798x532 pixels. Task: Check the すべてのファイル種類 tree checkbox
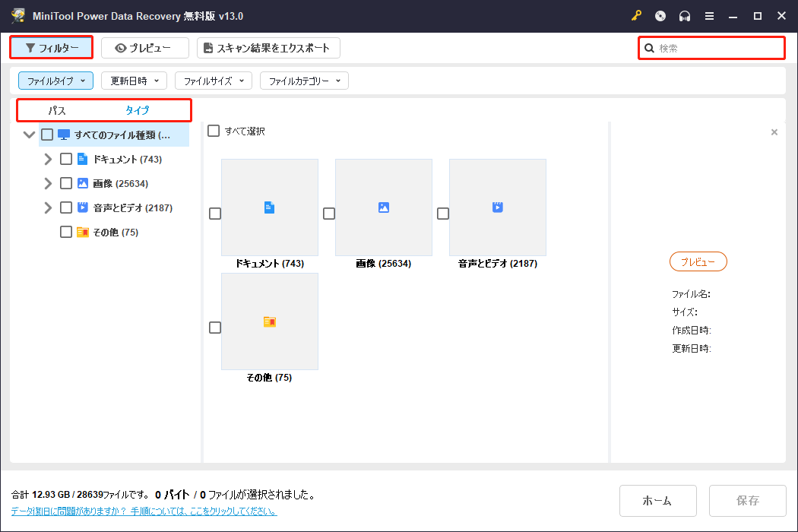point(47,135)
